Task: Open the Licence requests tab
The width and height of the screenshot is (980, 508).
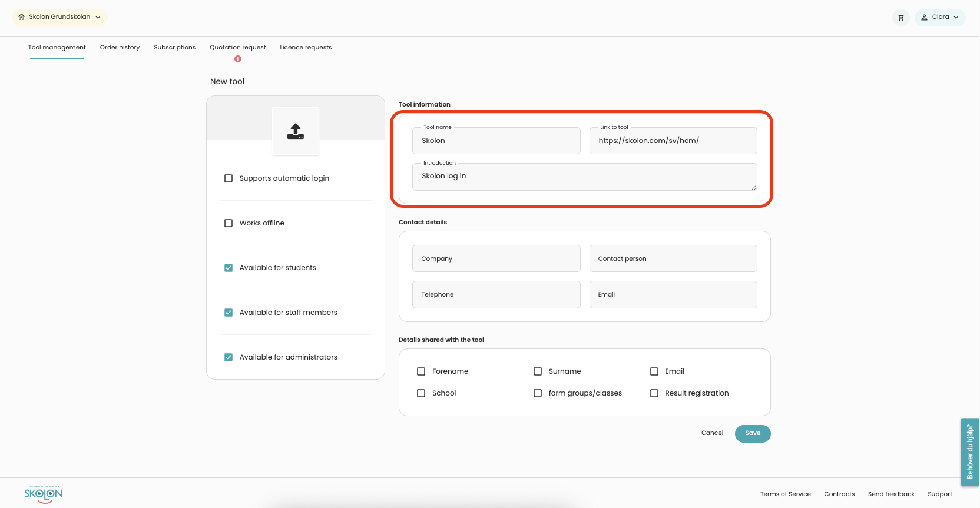Action: (x=306, y=48)
